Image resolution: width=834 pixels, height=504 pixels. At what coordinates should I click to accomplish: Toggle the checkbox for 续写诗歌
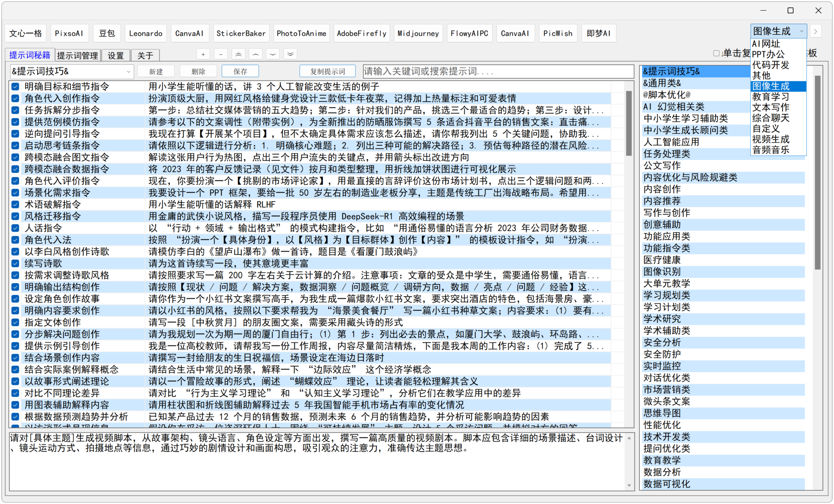click(15, 263)
